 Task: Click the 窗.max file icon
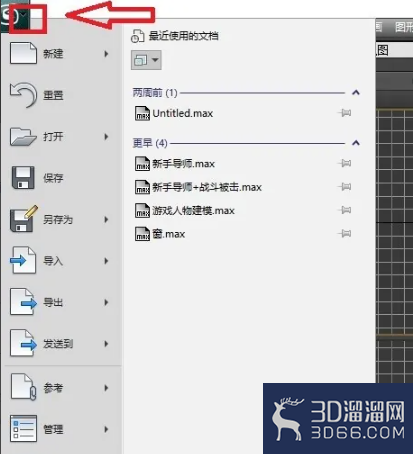pyautogui.click(x=142, y=234)
